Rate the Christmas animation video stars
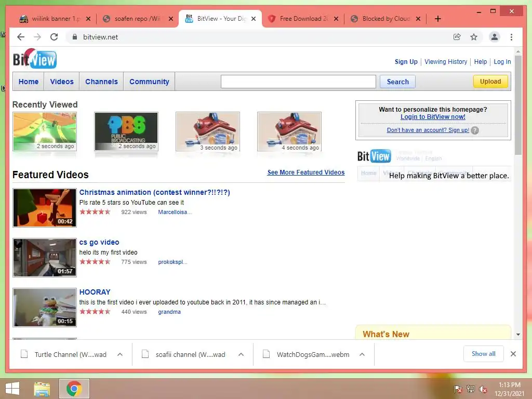 95,212
